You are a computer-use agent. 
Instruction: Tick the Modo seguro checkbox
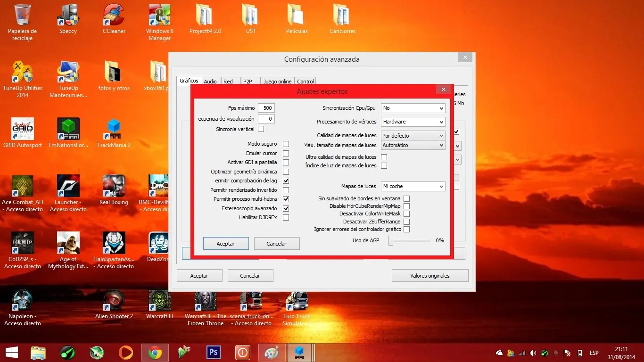point(286,144)
